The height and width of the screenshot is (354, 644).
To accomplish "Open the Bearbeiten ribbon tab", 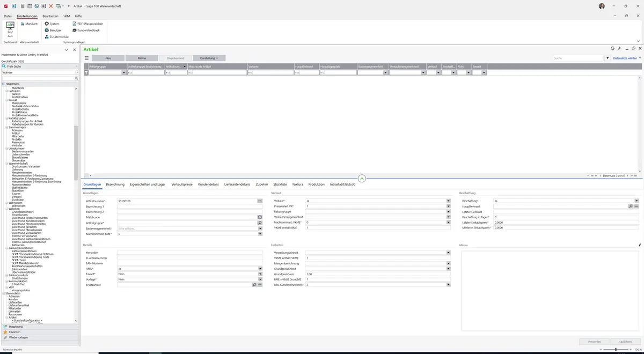I will click(50, 16).
